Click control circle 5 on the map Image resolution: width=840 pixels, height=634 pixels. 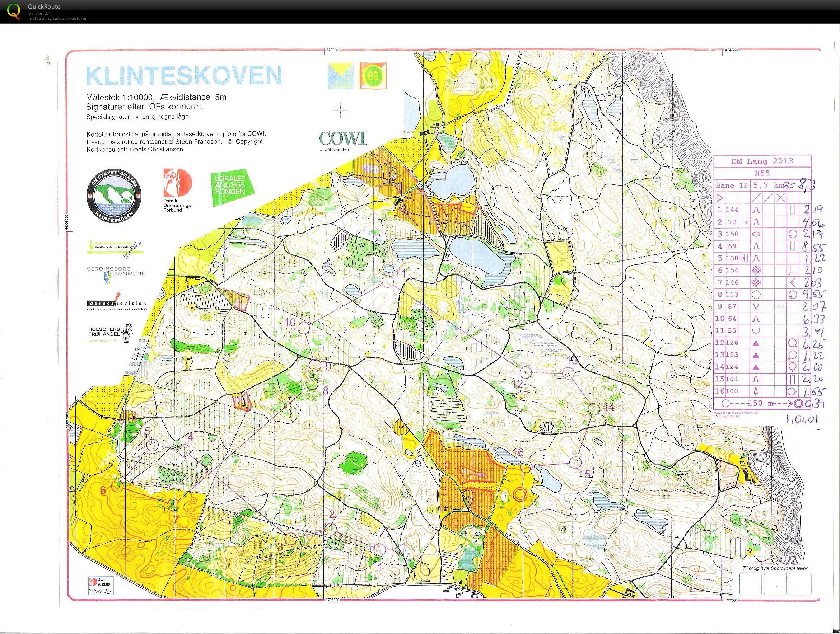(152, 445)
